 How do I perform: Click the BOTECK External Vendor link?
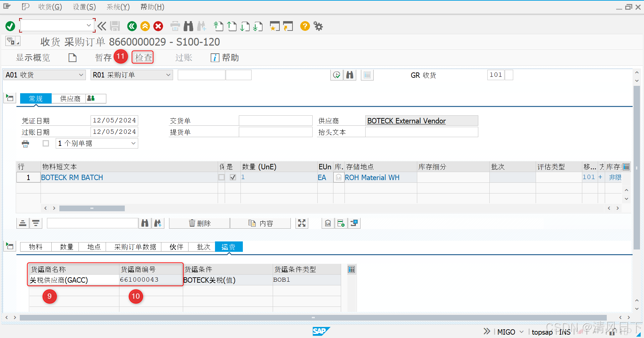[x=406, y=121]
